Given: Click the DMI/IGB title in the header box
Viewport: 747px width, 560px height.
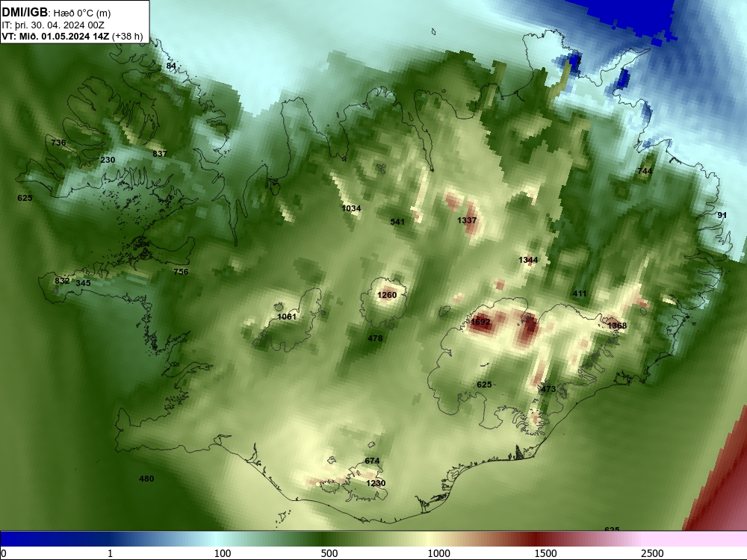Looking at the screenshot, I should pos(25,12).
